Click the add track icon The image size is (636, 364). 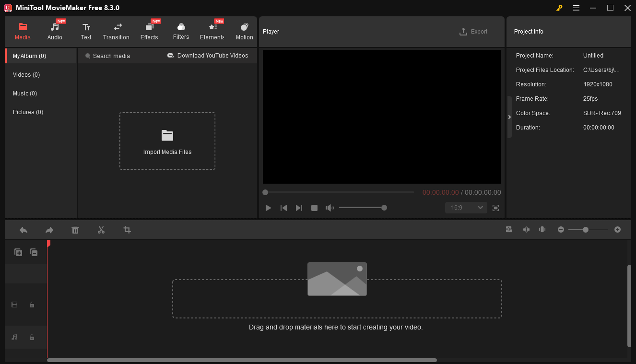click(18, 252)
